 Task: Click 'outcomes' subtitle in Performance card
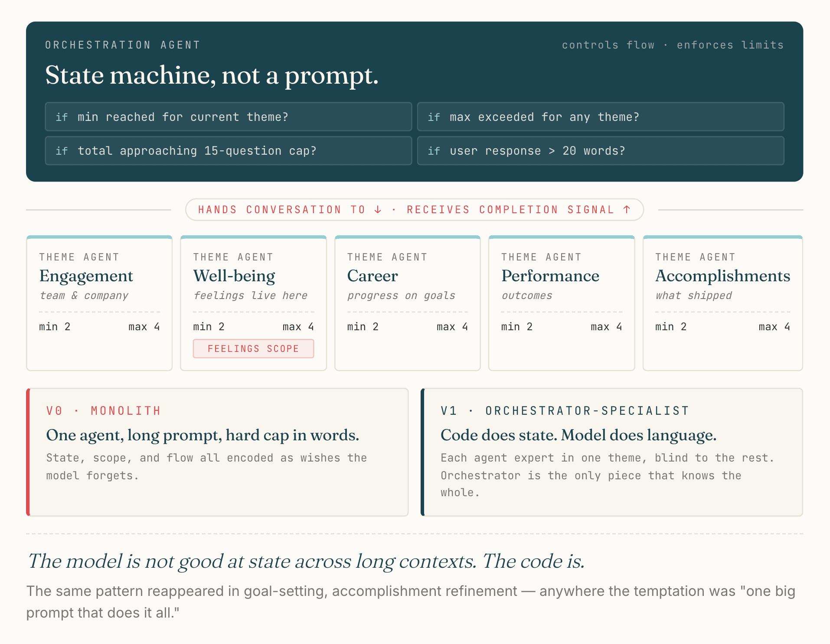tap(527, 296)
